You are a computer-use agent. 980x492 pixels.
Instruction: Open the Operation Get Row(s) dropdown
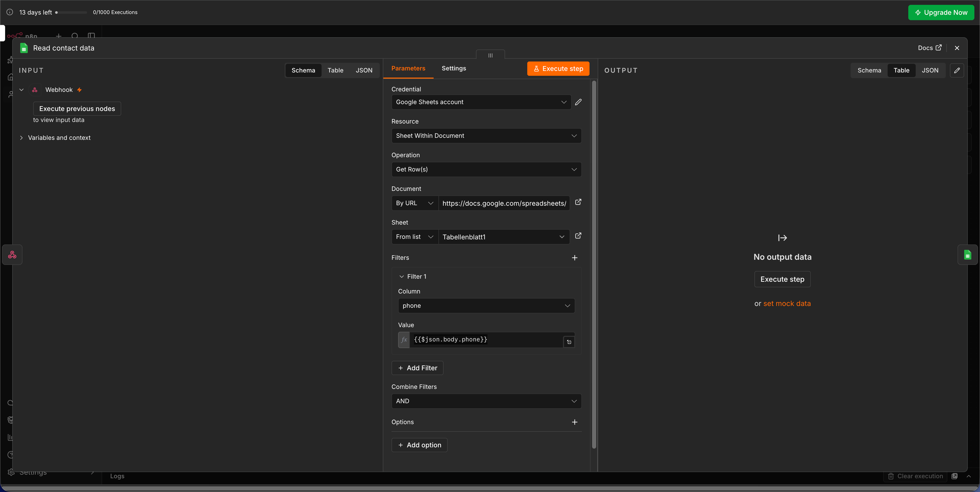(x=486, y=169)
